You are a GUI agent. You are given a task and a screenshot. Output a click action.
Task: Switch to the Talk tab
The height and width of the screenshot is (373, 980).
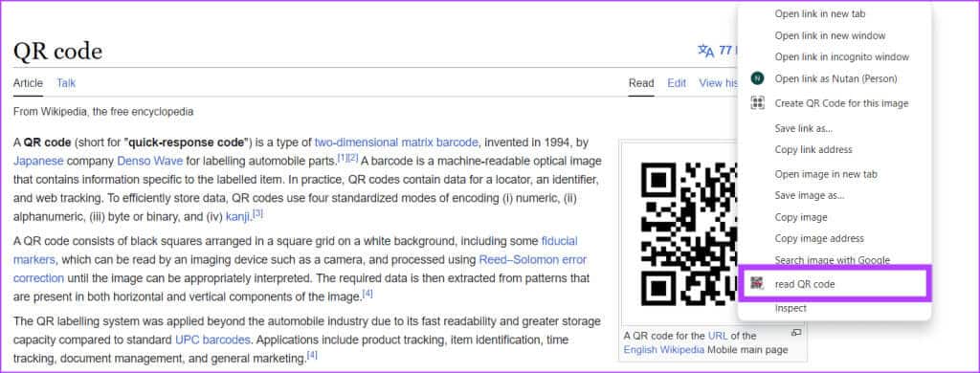[x=66, y=83]
